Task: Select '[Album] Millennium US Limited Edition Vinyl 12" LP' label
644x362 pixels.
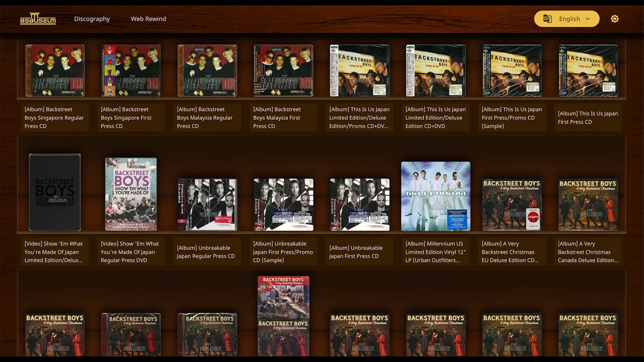Action: [x=436, y=252]
